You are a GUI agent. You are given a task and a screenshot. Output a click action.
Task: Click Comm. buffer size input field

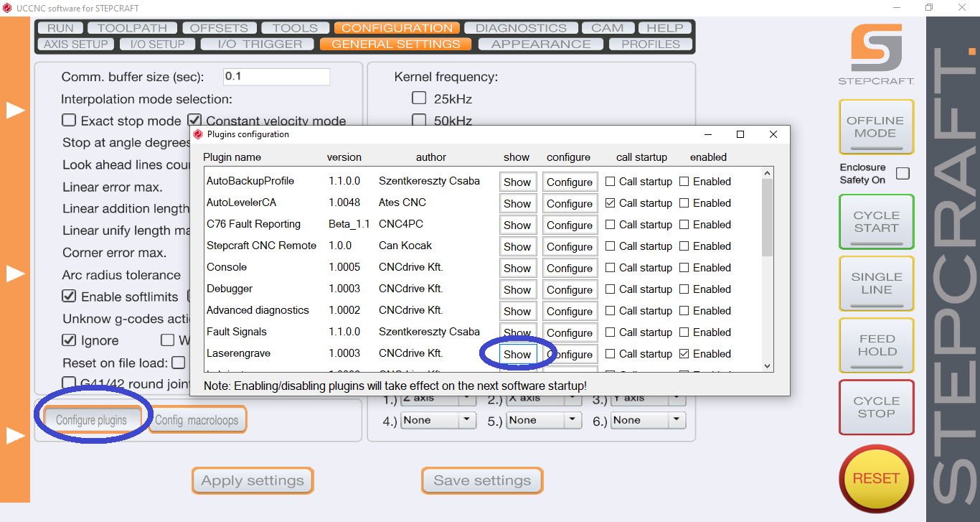pyautogui.click(x=276, y=77)
